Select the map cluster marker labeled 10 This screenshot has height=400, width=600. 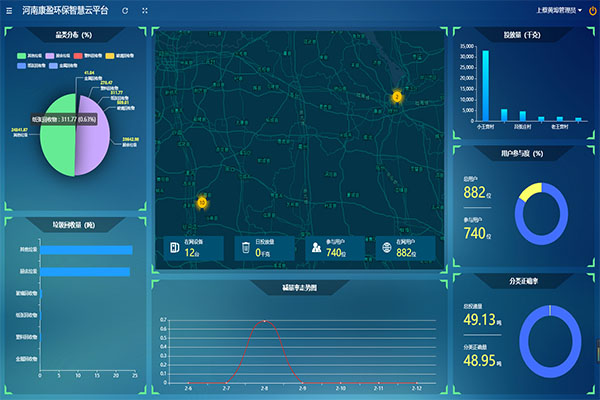[202, 202]
